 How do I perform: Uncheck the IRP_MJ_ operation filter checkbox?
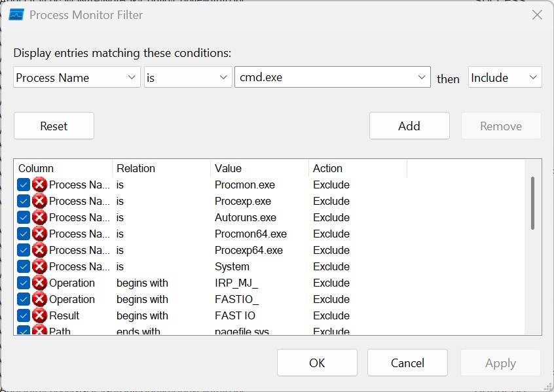[x=24, y=283]
